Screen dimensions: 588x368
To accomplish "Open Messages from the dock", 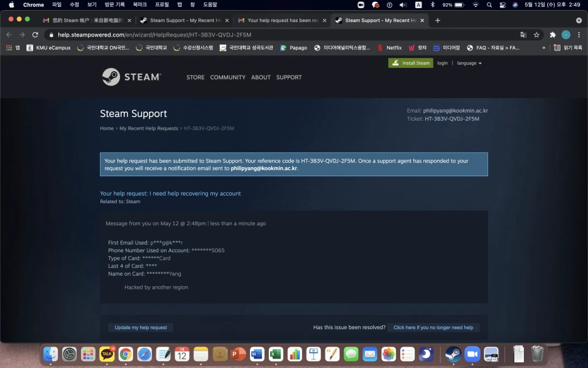I will pyautogui.click(x=351, y=354).
